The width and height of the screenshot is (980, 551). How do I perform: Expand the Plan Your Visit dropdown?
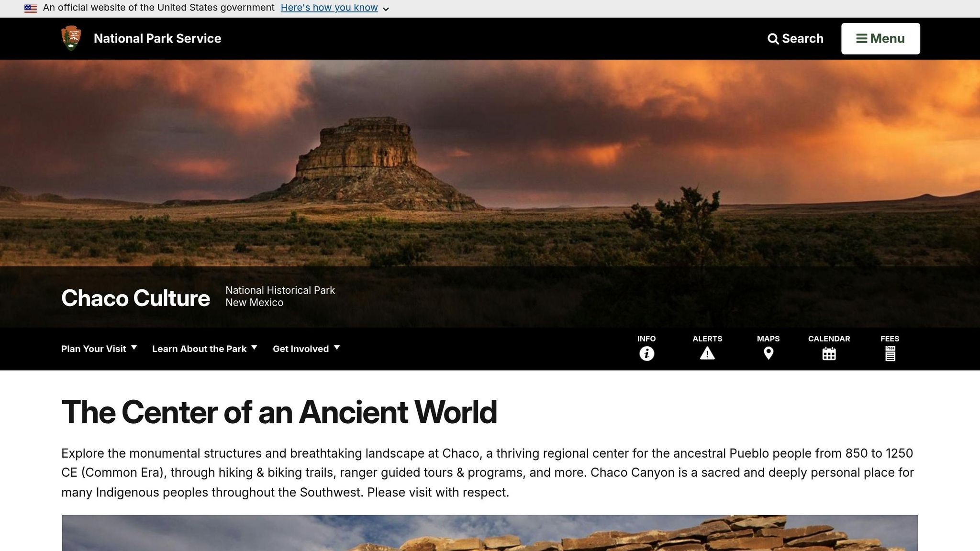(99, 349)
